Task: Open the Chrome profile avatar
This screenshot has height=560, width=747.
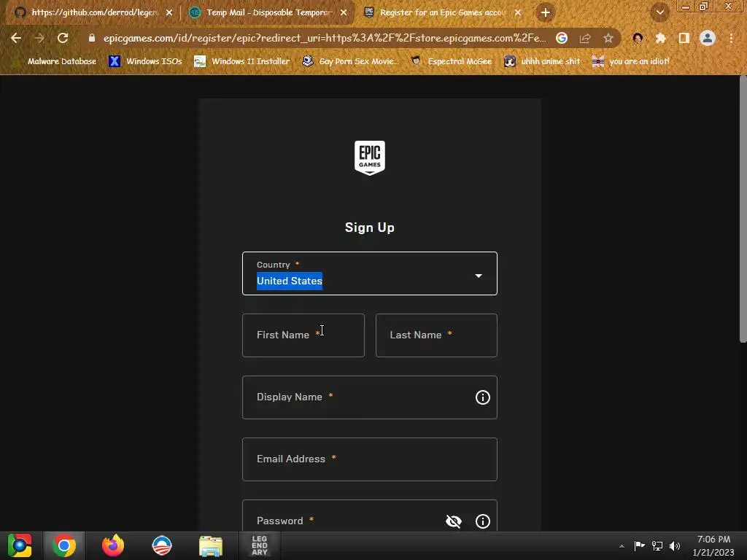Action: (x=708, y=38)
